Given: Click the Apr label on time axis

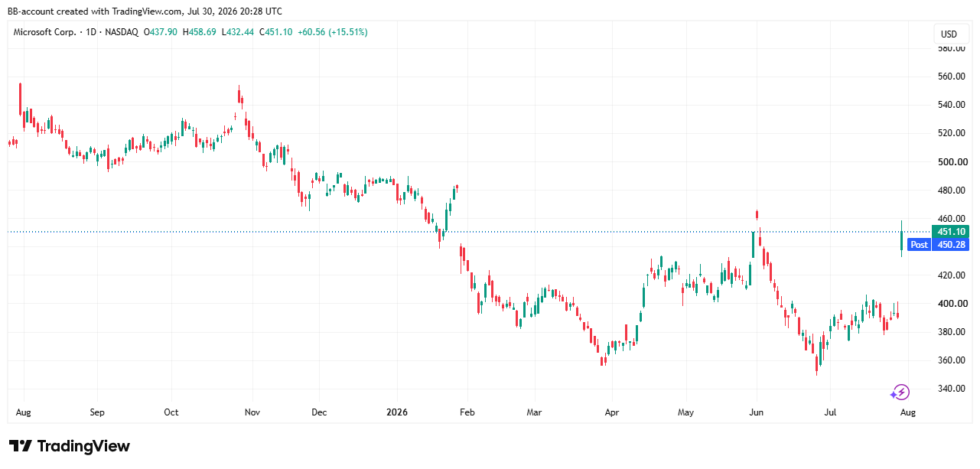Looking at the screenshot, I should coord(612,412).
